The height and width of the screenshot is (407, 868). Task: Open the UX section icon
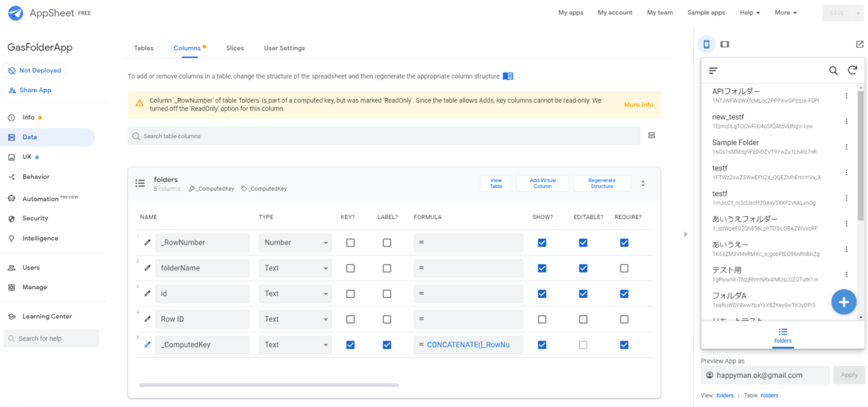pos(12,157)
